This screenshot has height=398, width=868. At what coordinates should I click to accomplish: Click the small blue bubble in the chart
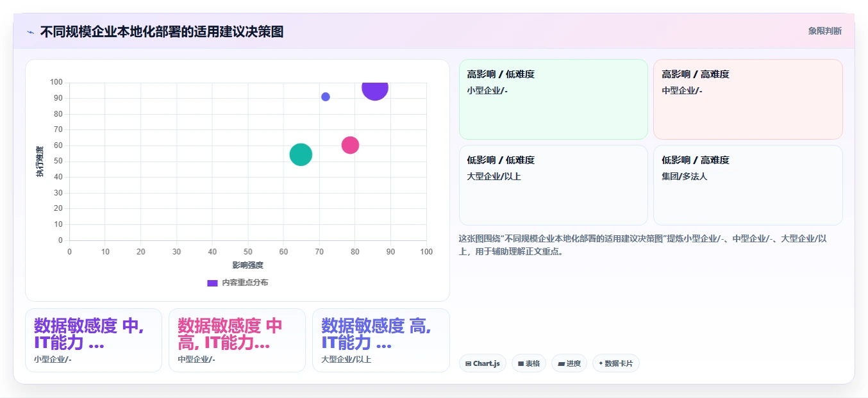click(x=326, y=97)
